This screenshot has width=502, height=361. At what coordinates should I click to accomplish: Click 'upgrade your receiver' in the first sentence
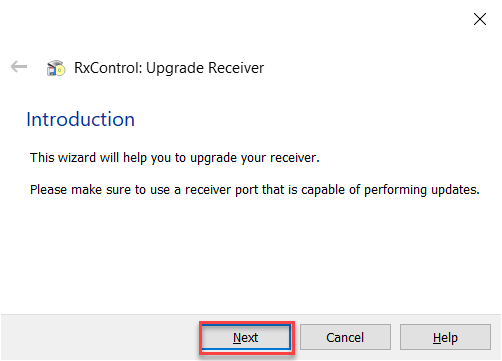pos(255,158)
